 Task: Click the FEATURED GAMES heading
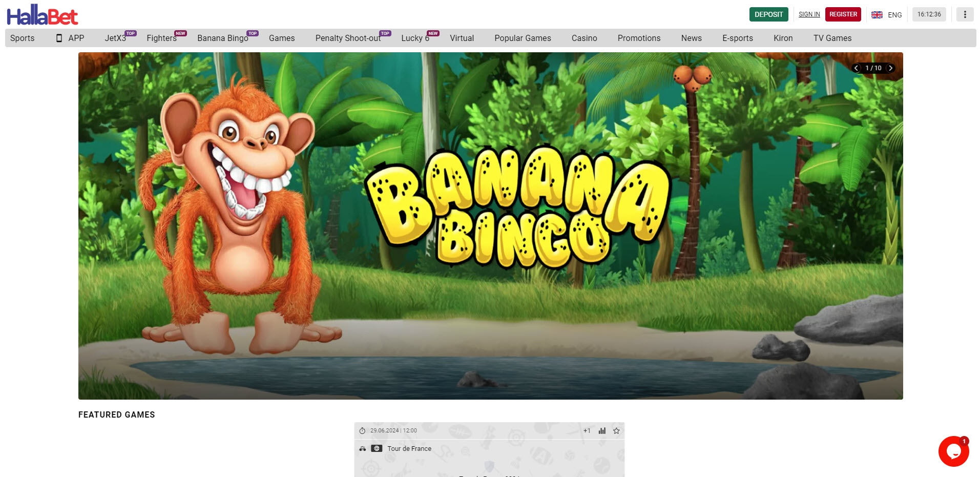[x=117, y=415]
